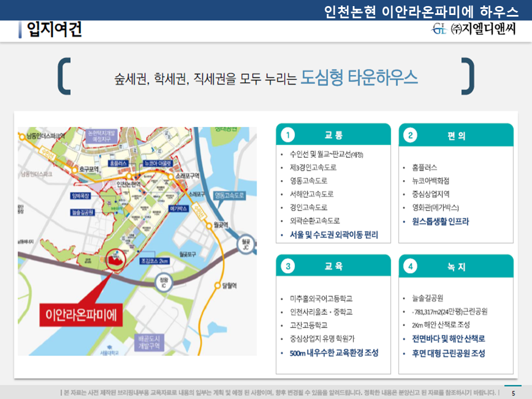This screenshot has height=399, width=532.
Task: Click the 뉴코아 아울렛 map label
Action: coord(158,163)
